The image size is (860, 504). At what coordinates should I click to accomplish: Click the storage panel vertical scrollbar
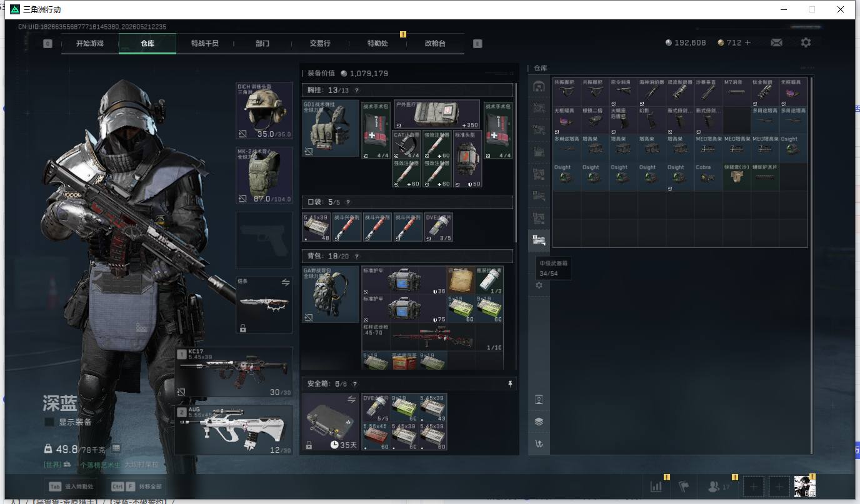pyautogui.click(x=811, y=265)
